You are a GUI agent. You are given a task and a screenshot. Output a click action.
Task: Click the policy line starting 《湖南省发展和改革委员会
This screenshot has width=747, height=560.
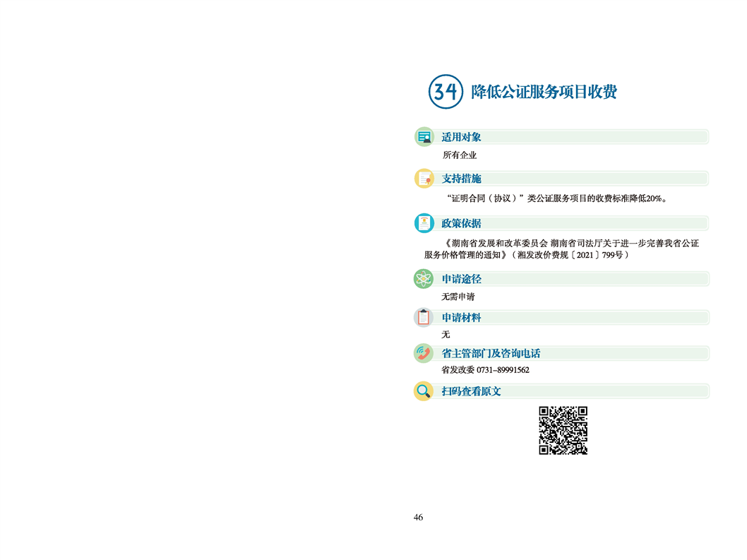[571, 243]
